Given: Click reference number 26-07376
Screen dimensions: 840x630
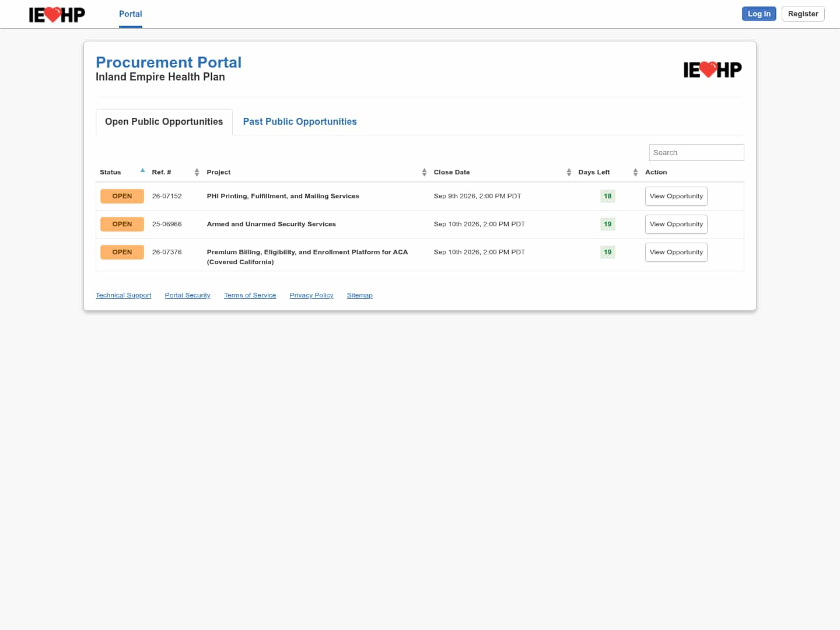Looking at the screenshot, I should (167, 252).
